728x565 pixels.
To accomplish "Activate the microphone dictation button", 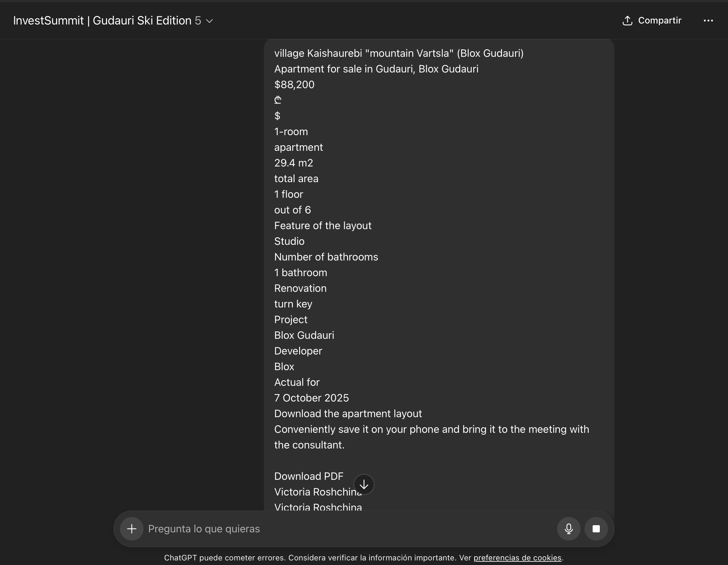I will [569, 529].
